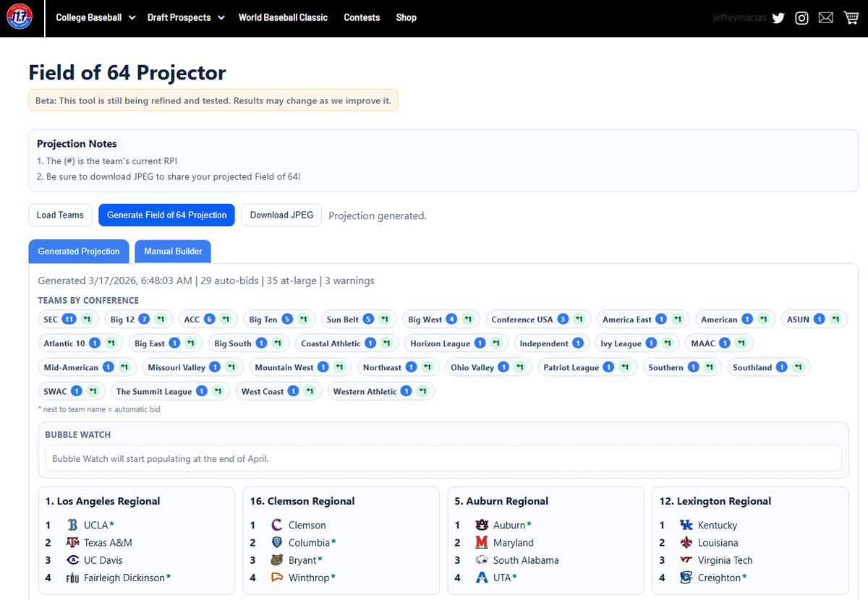Select the Independent conference chip
Image resolution: width=868 pixels, height=600 pixels.
click(552, 343)
